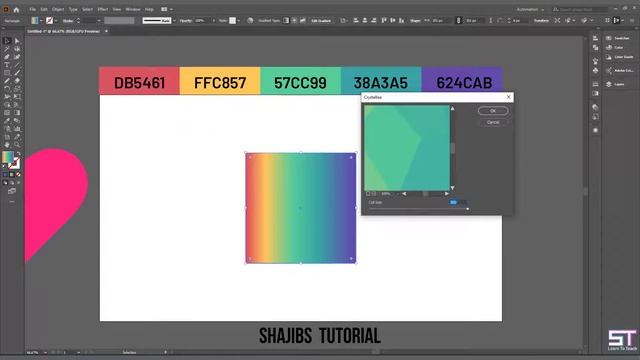Swap fill and stroke arrow icon
The height and width of the screenshot is (360, 640).
18,154
